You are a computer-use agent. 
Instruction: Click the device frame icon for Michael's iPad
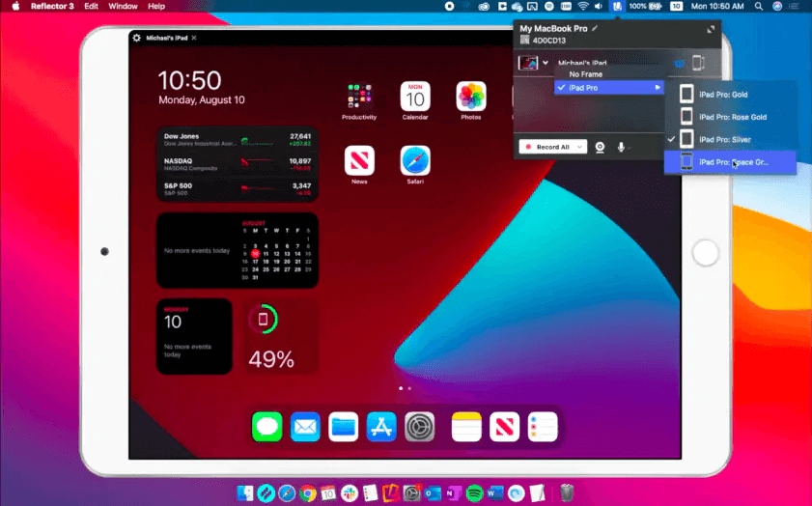pos(698,63)
